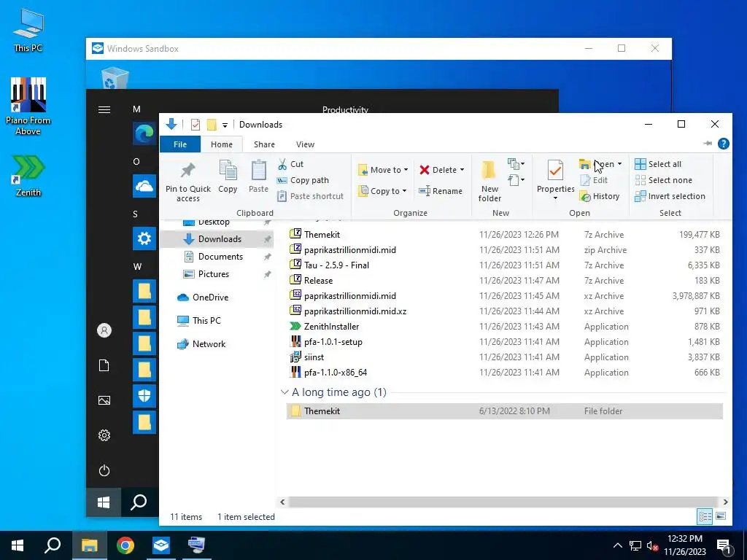Image resolution: width=747 pixels, height=560 pixels.
Task: Click the horizontal scrollbar in file list
Action: coord(503,502)
